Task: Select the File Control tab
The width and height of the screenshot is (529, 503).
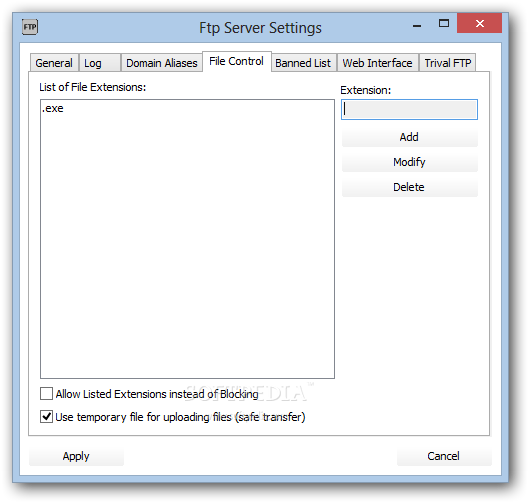Action: click(236, 61)
